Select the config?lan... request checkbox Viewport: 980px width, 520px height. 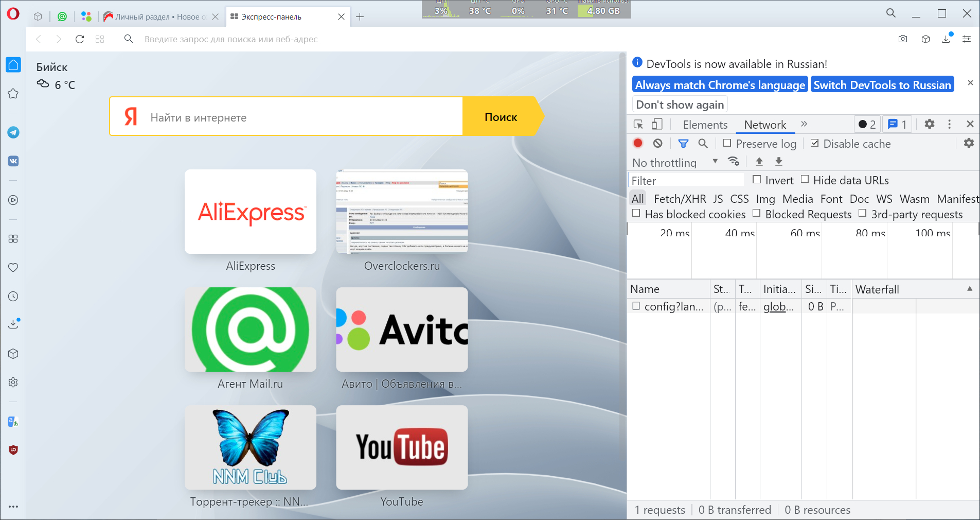636,306
